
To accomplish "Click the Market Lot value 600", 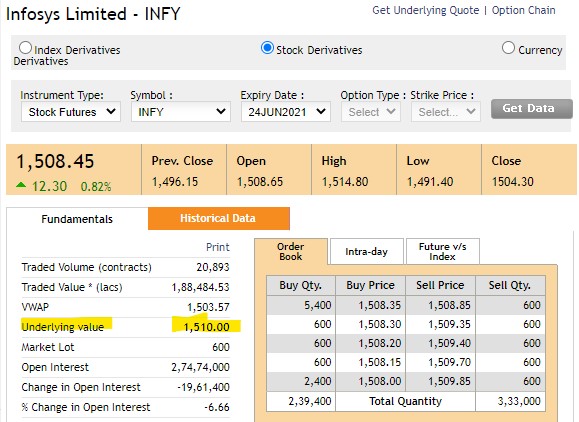I will (221, 347).
